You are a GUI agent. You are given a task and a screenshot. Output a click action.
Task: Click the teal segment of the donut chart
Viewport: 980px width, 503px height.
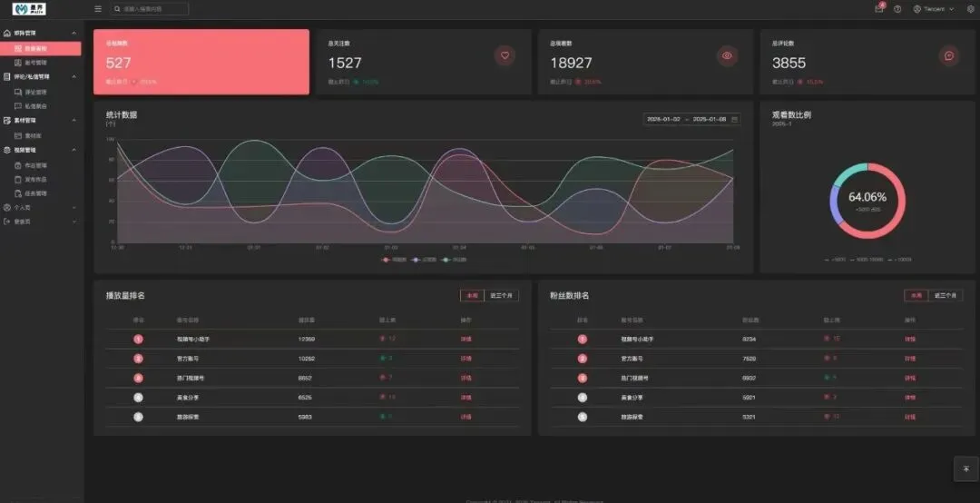click(848, 171)
